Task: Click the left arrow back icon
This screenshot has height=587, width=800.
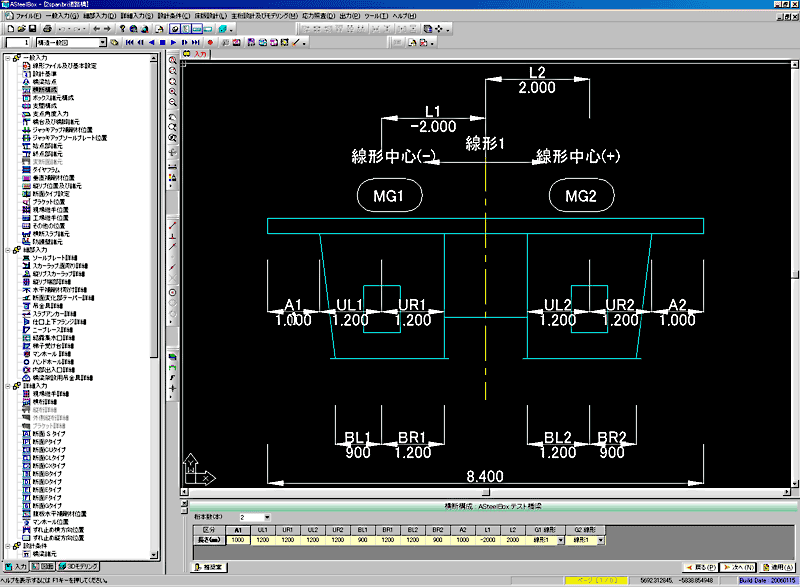Action: coord(97,29)
